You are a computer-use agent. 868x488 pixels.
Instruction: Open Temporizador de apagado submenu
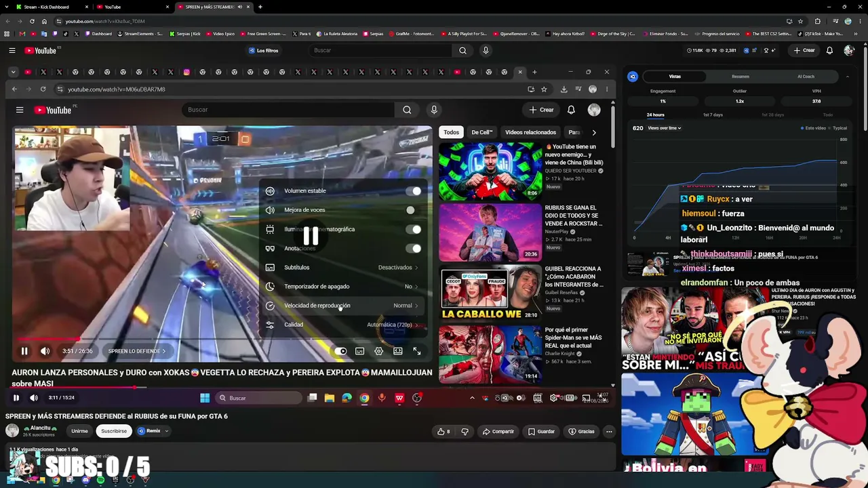[x=343, y=287]
